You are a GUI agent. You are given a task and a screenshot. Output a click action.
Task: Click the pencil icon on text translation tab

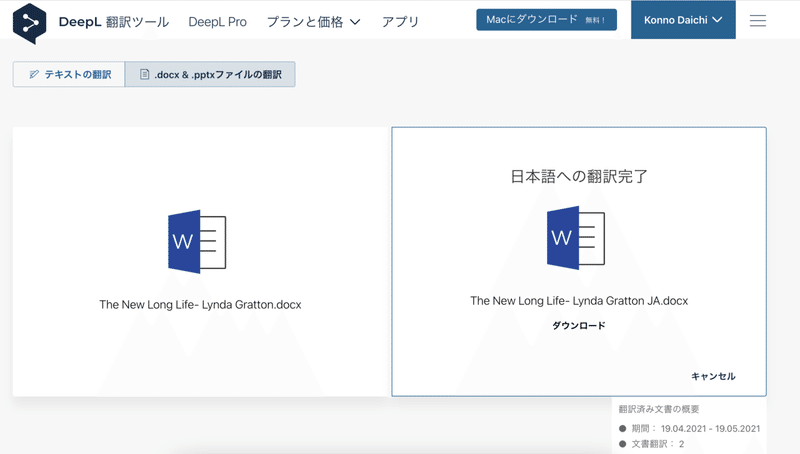pos(34,74)
